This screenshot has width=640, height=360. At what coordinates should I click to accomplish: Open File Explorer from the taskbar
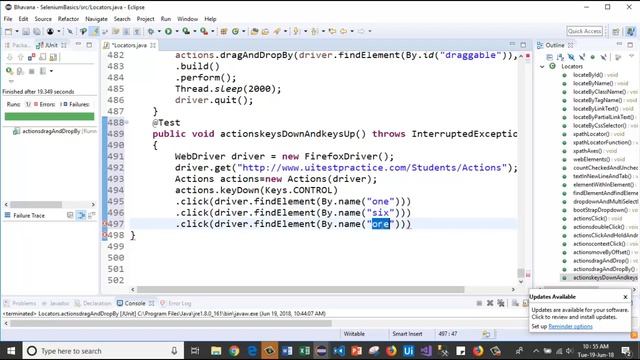pyautogui.click(x=216, y=351)
